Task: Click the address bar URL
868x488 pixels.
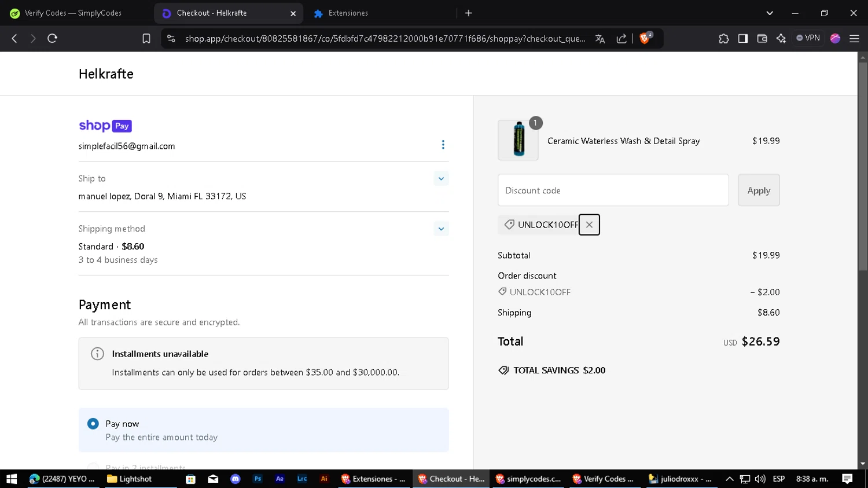Action: (x=385, y=39)
